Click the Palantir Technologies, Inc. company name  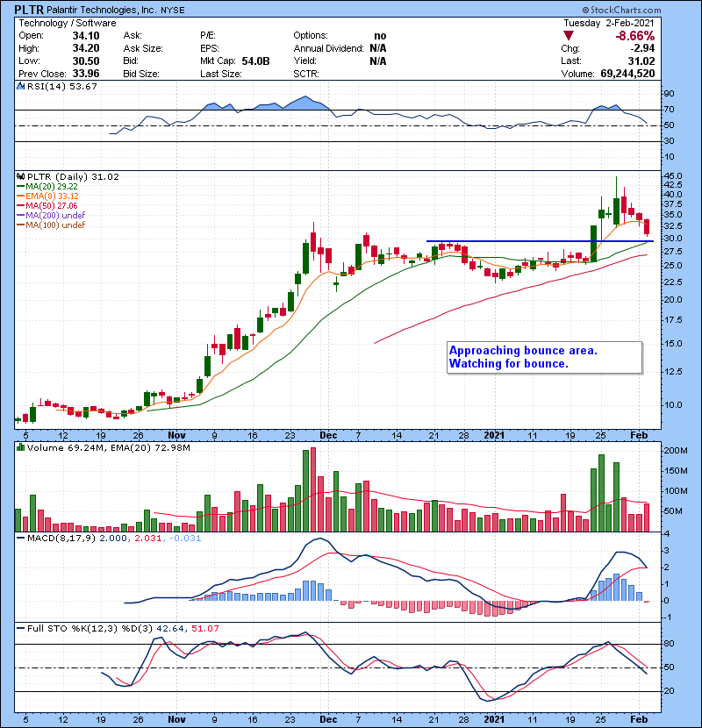[102, 11]
